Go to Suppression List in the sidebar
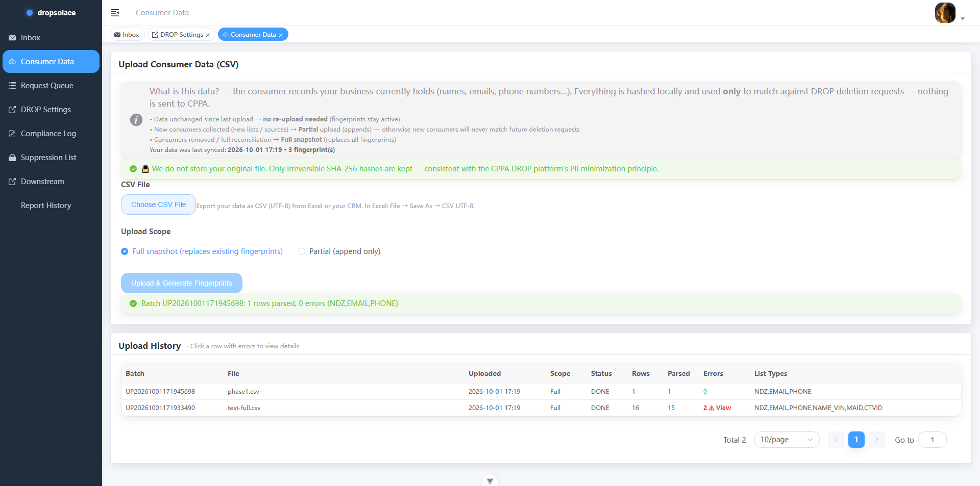Screen dimensions: 980x486 pyautogui.click(x=51, y=158)
